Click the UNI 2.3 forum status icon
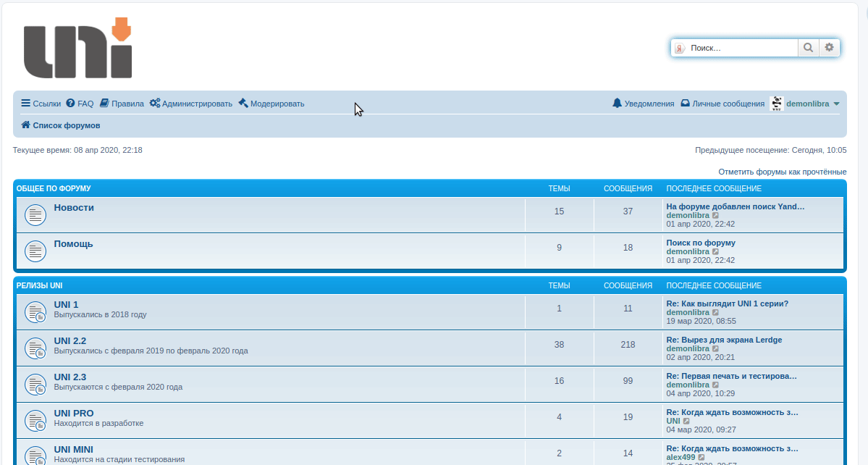 [35, 385]
